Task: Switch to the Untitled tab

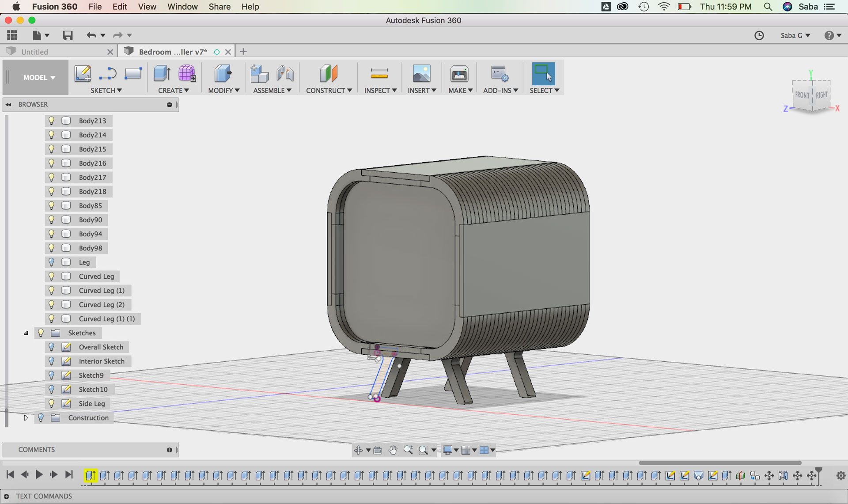Action: (x=35, y=52)
